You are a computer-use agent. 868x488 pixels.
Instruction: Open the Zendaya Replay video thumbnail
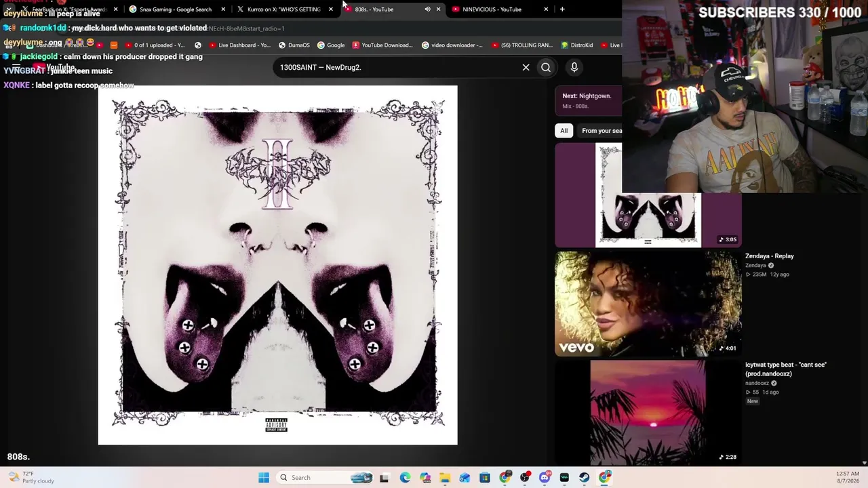648,304
